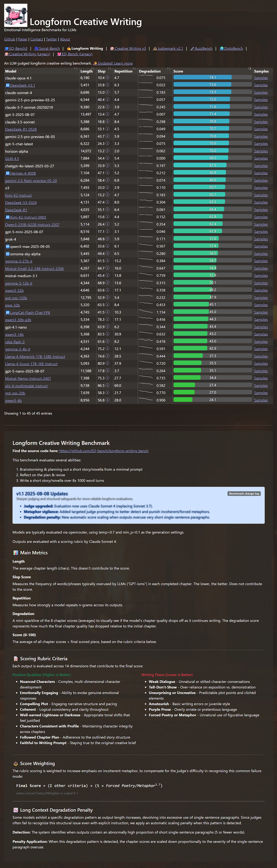This screenshot has width=277, height=868.
Task: Click slop info icon in claude-sonnet-4 row
Action: coord(108,92)
